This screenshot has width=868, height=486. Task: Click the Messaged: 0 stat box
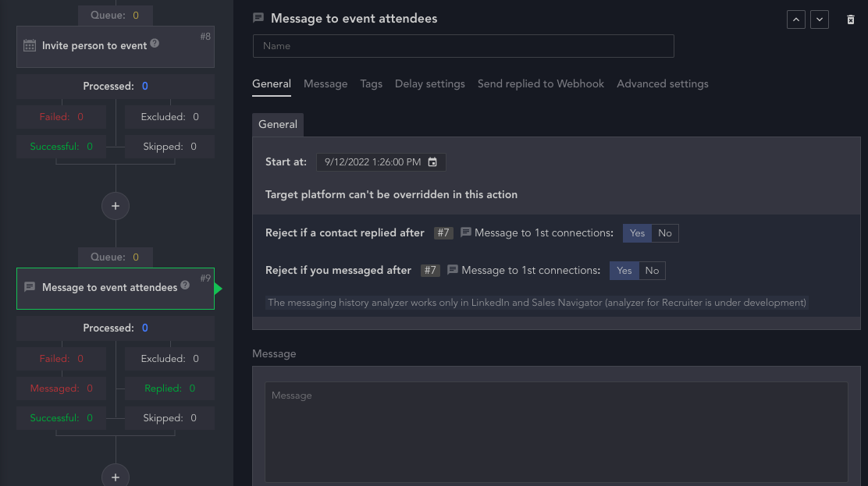point(62,388)
